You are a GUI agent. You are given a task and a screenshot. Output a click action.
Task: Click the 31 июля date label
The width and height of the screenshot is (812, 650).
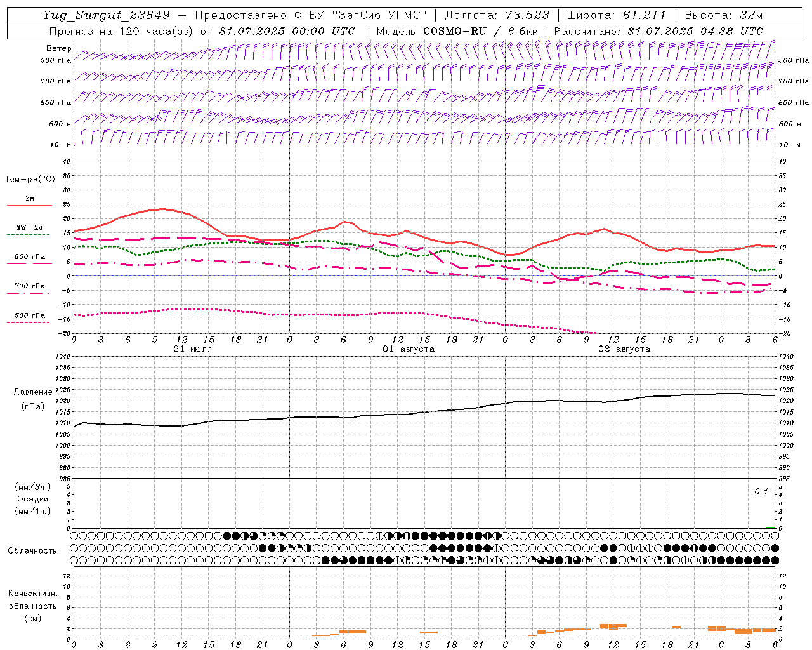pos(193,349)
